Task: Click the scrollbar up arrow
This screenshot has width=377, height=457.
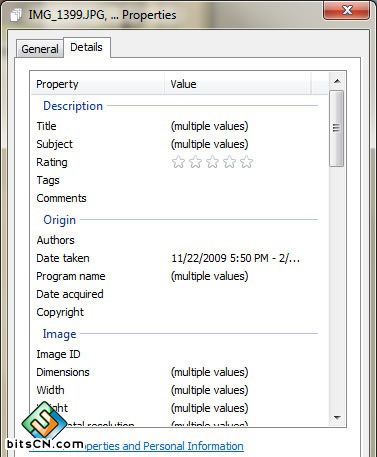Action: (x=337, y=81)
